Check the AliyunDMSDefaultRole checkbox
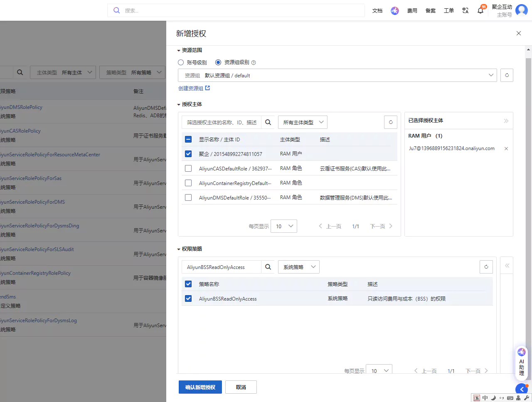The width and height of the screenshot is (532, 402). click(x=188, y=197)
